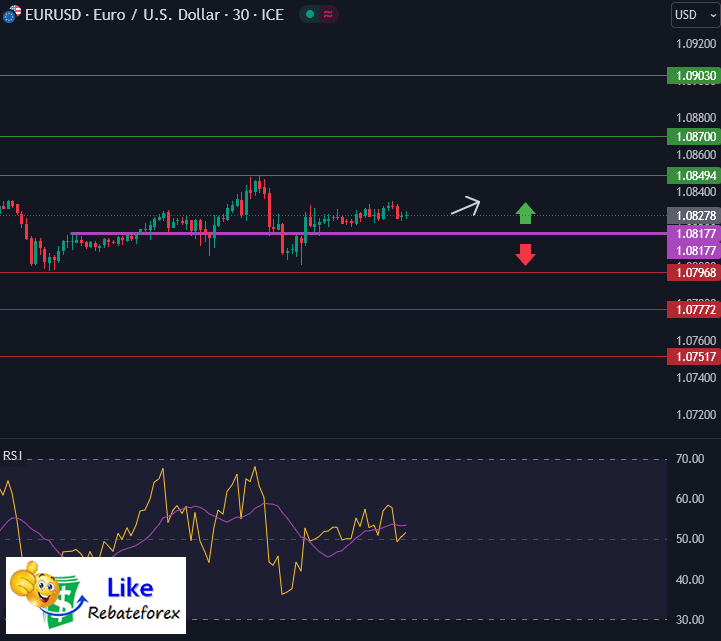Click the 40.00 RSI scale value
This screenshot has height=641, width=721.
[x=690, y=579]
